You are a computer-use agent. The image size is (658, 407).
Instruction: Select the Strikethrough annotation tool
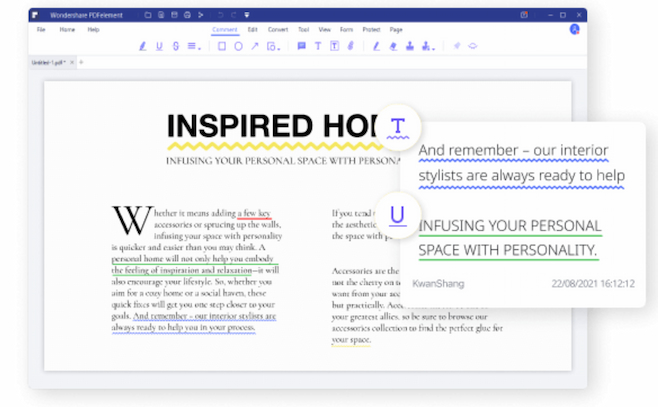point(176,46)
